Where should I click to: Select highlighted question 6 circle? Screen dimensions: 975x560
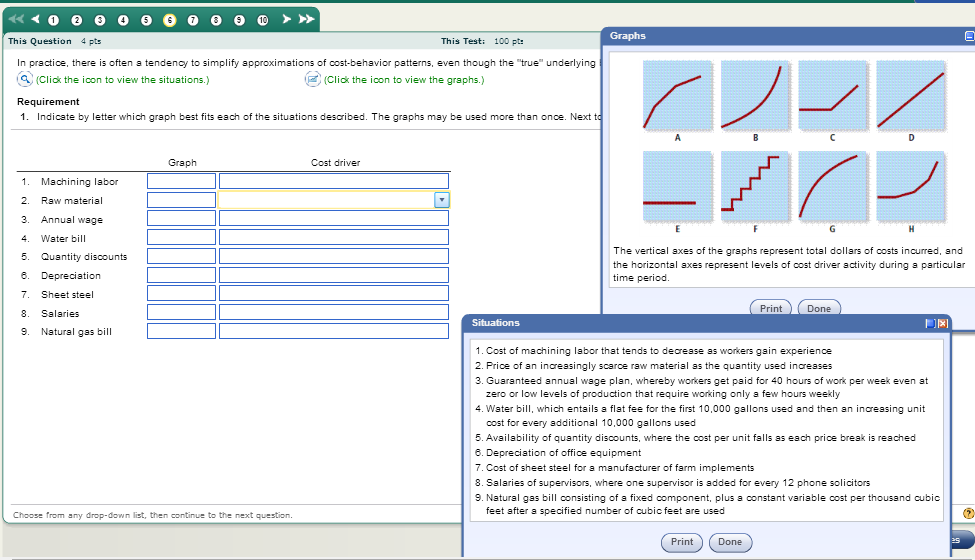coord(169,21)
